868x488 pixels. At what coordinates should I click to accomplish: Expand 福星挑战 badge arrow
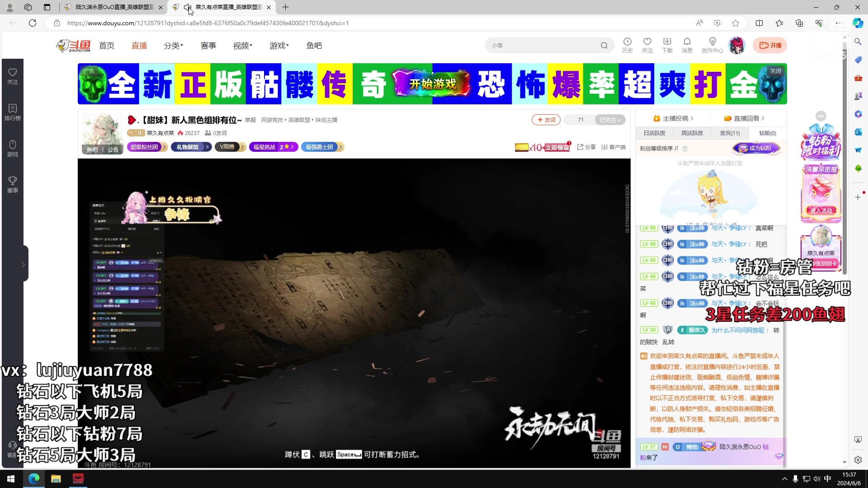(292, 147)
